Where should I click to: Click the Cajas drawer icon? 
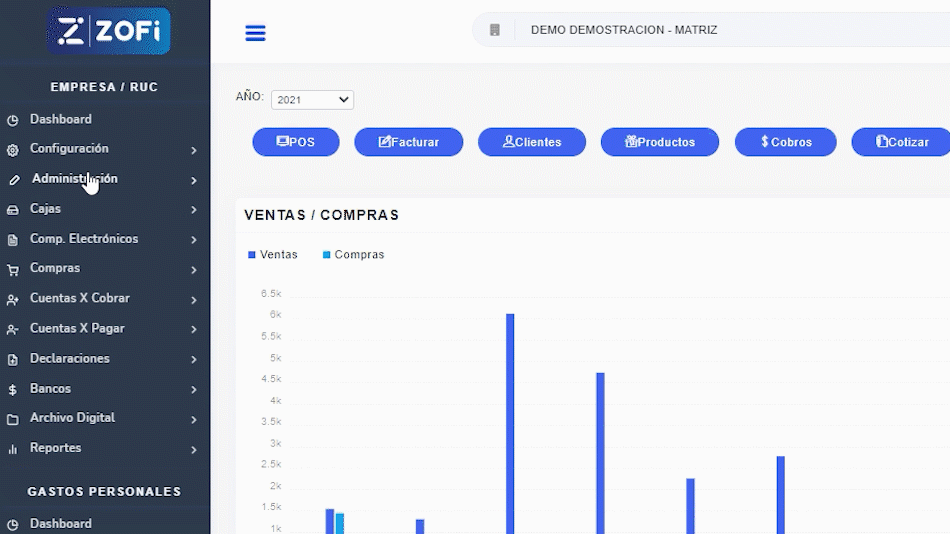[12, 210]
